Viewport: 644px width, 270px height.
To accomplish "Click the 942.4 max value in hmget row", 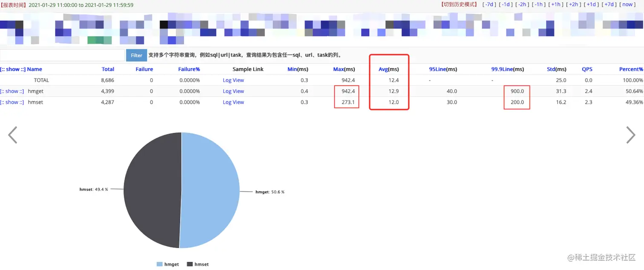I will tap(348, 91).
